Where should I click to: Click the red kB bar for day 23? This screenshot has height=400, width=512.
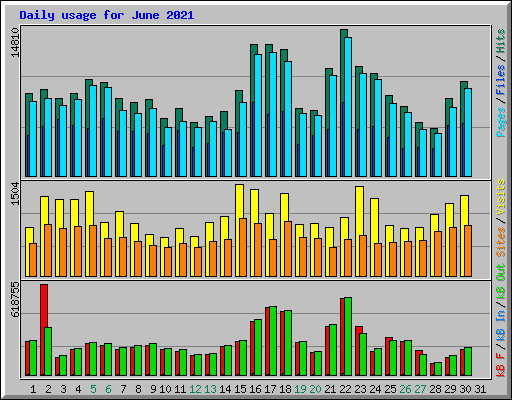(357, 351)
